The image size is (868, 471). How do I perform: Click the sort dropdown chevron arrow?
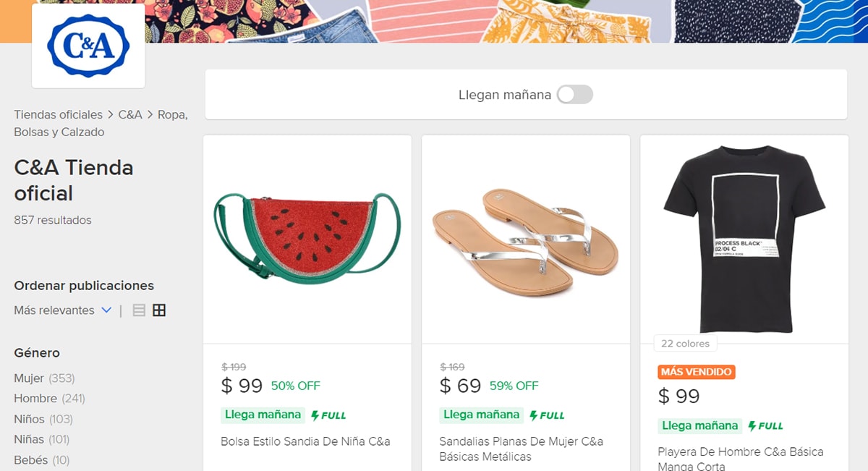click(106, 310)
